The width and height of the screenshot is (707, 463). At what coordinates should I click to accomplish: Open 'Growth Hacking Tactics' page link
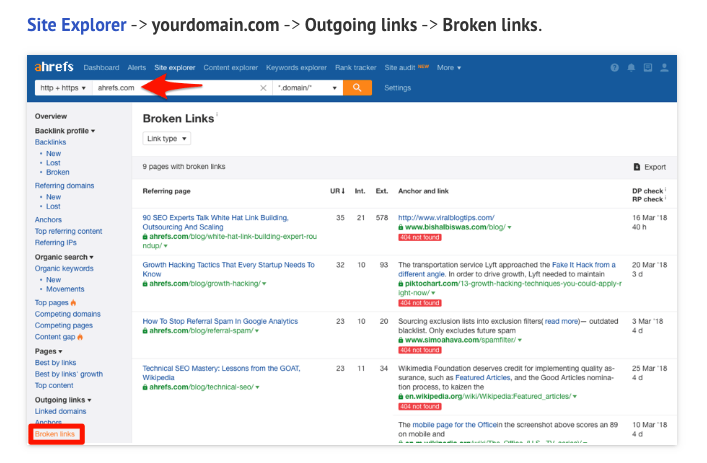pos(229,270)
